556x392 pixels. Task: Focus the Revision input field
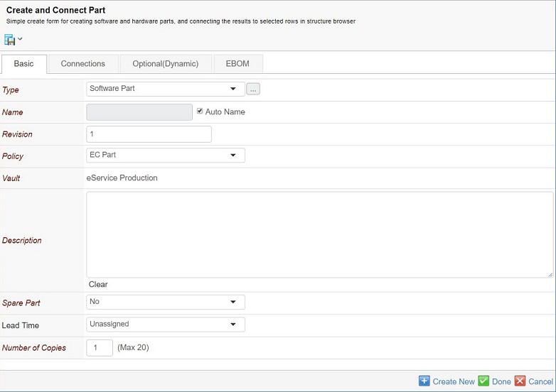pos(149,134)
